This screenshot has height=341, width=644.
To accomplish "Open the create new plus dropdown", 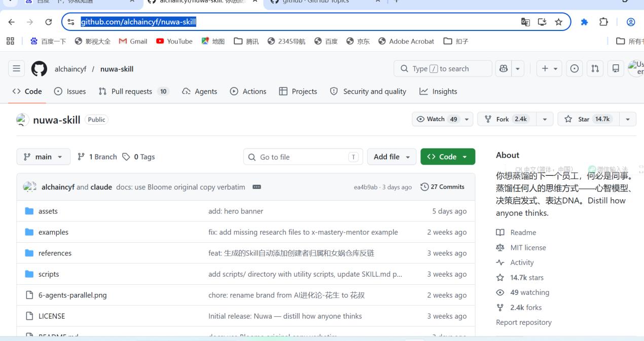I will (x=549, y=69).
